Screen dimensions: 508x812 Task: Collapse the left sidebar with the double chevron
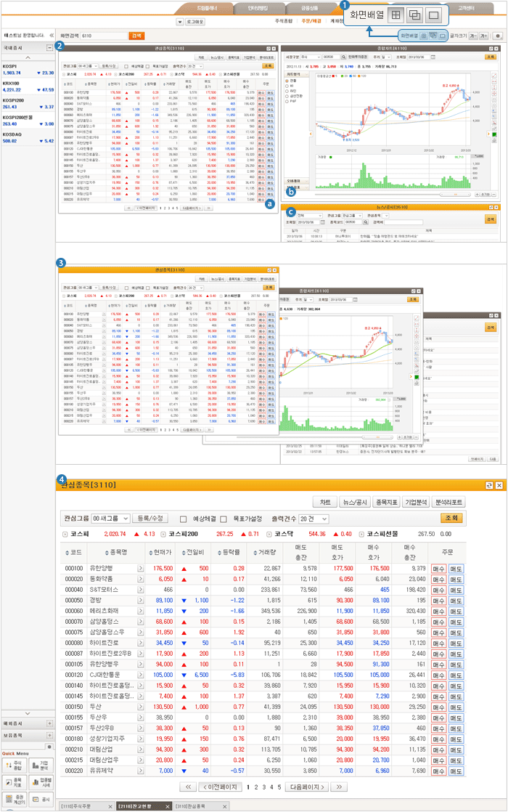[52, 35]
